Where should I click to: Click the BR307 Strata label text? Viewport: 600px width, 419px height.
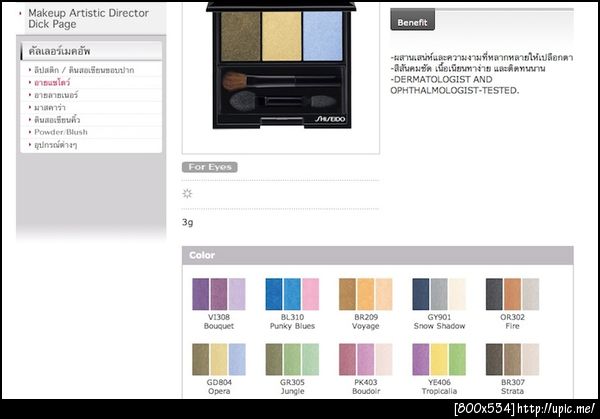tap(512, 386)
